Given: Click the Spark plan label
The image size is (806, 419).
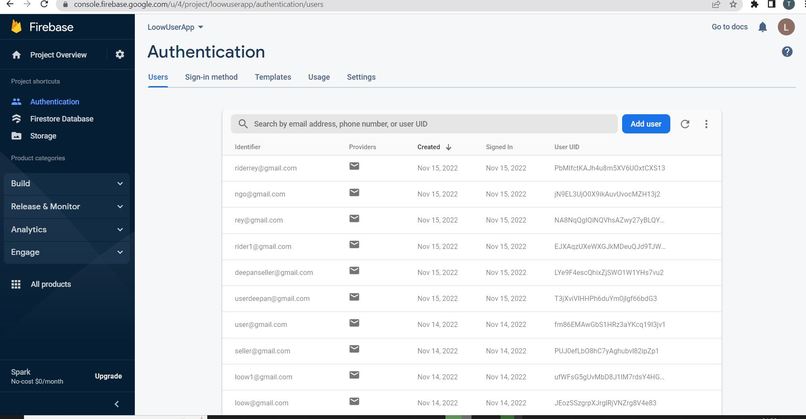Looking at the screenshot, I should 21,372.
